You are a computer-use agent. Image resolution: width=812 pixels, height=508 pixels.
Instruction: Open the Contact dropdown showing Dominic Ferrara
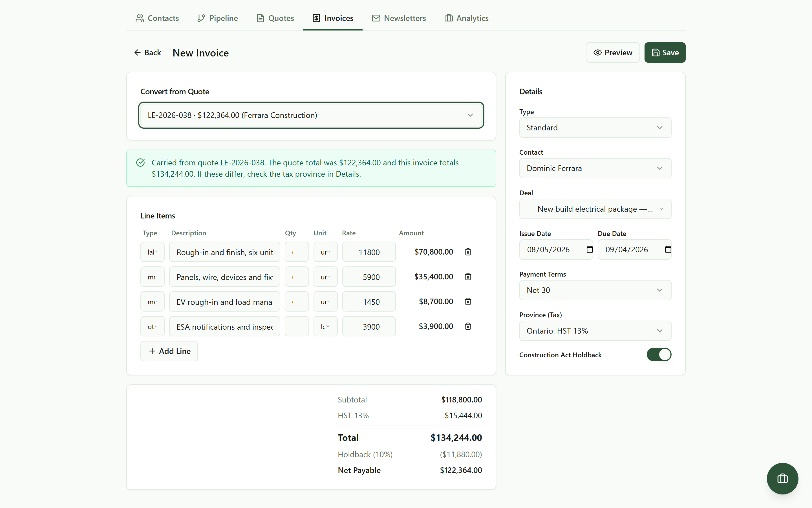click(595, 168)
